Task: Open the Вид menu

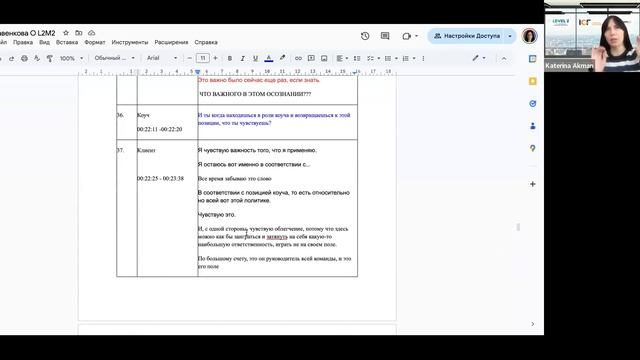Action: coord(44,42)
